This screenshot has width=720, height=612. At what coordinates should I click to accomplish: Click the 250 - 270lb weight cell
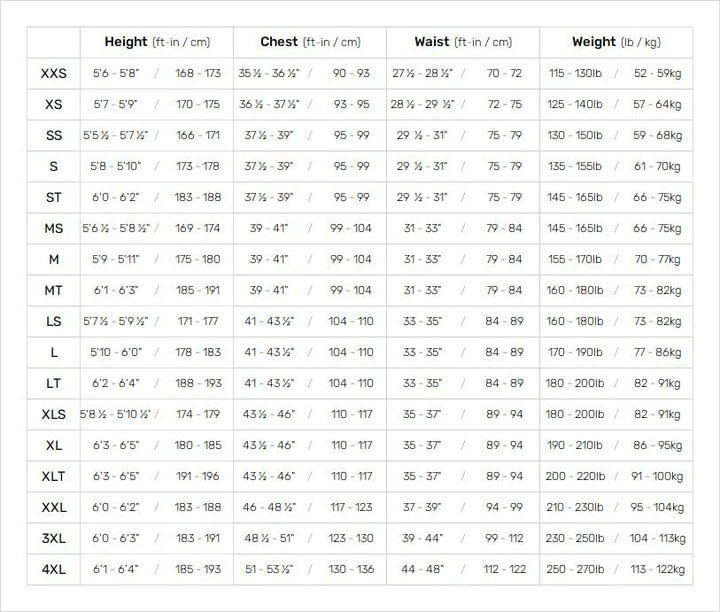[x=576, y=569]
